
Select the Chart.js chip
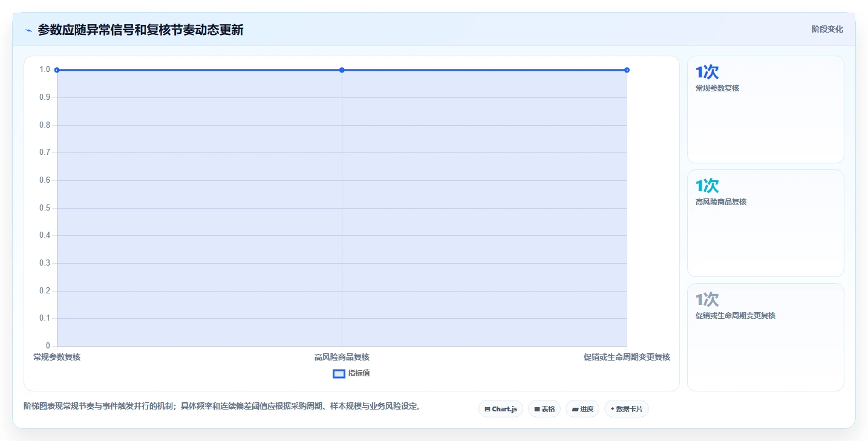[501, 409]
